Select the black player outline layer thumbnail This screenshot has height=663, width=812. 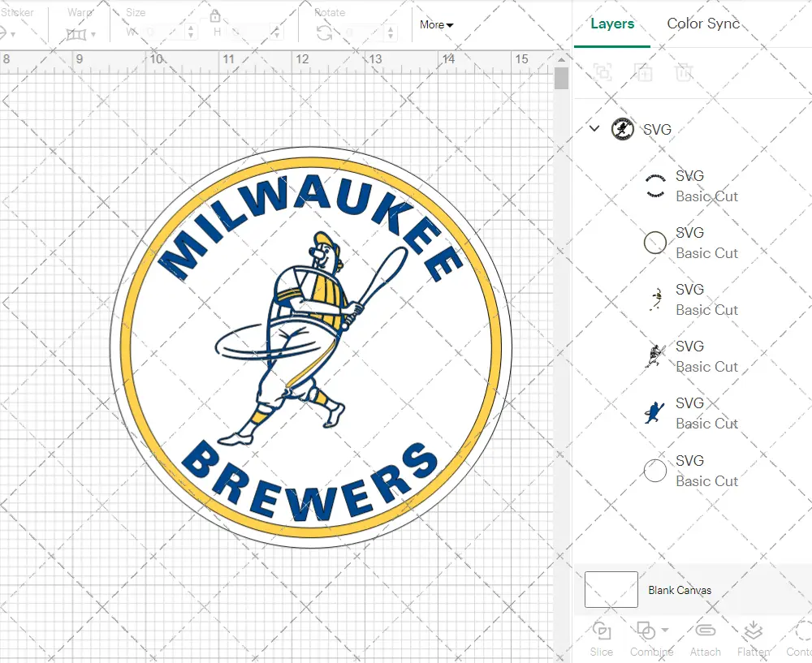[655, 356]
